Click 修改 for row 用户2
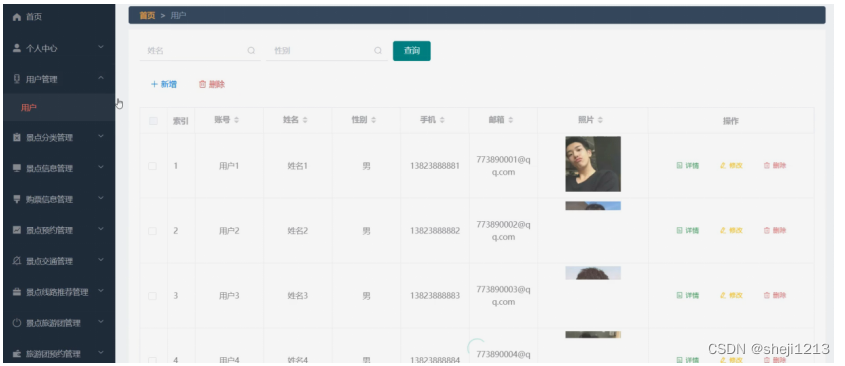845x366 pixels. tap(731, 231)
